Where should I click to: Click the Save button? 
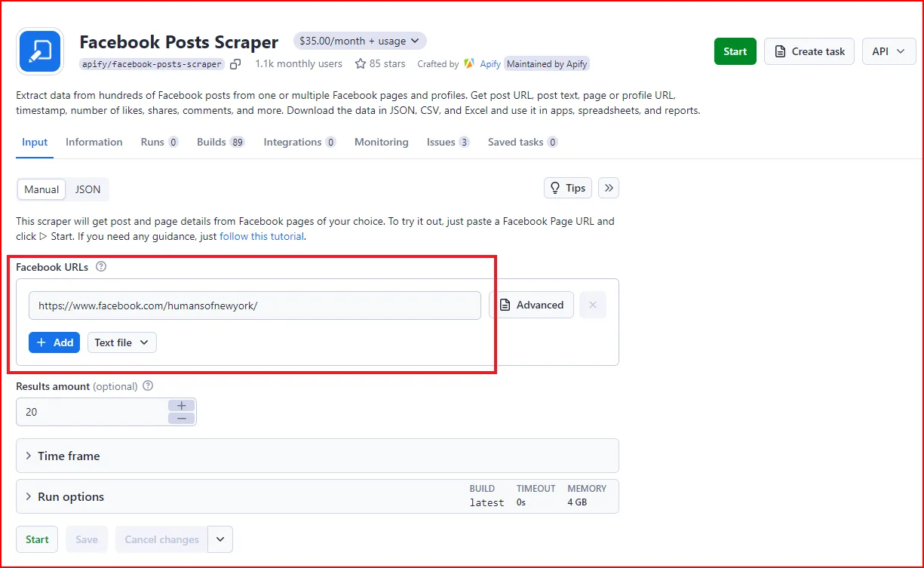(x=87, y=539)
